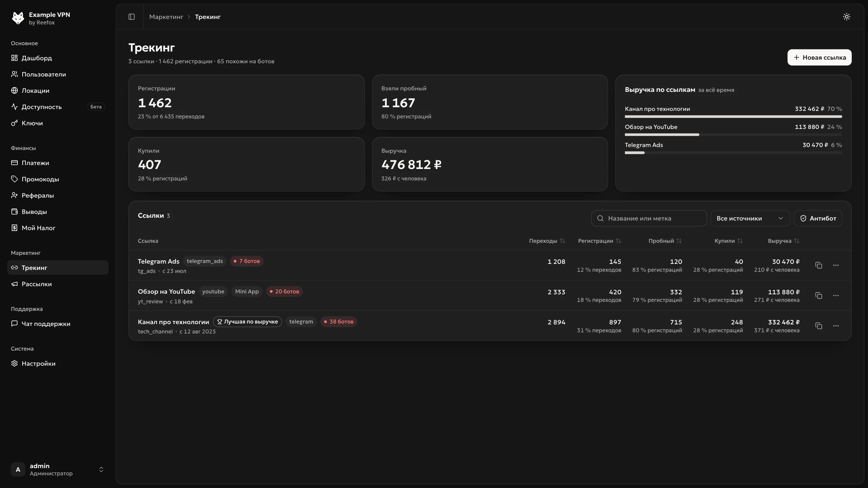Go to Ключи page

pyautogui.click(x=58, y=123)
